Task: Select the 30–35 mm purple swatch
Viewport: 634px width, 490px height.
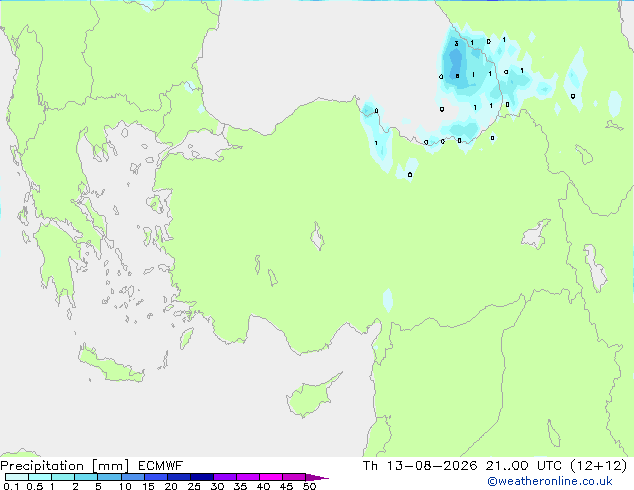Action: [224, 477]
